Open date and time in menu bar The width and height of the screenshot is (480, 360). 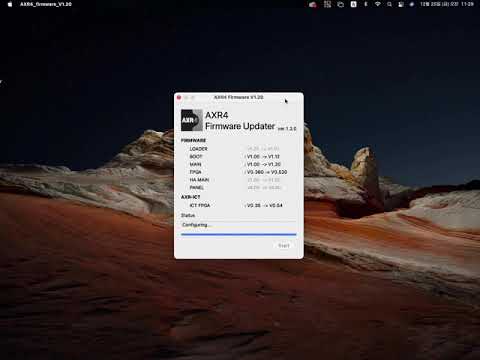tap(447, 4)
